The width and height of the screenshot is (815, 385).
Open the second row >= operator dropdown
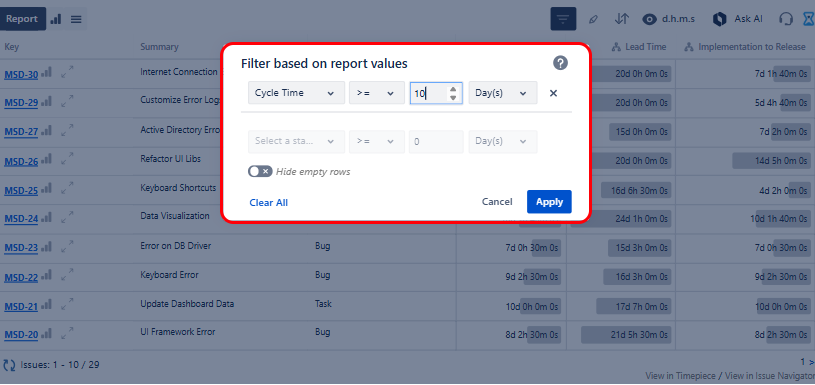tap(377, 141)
